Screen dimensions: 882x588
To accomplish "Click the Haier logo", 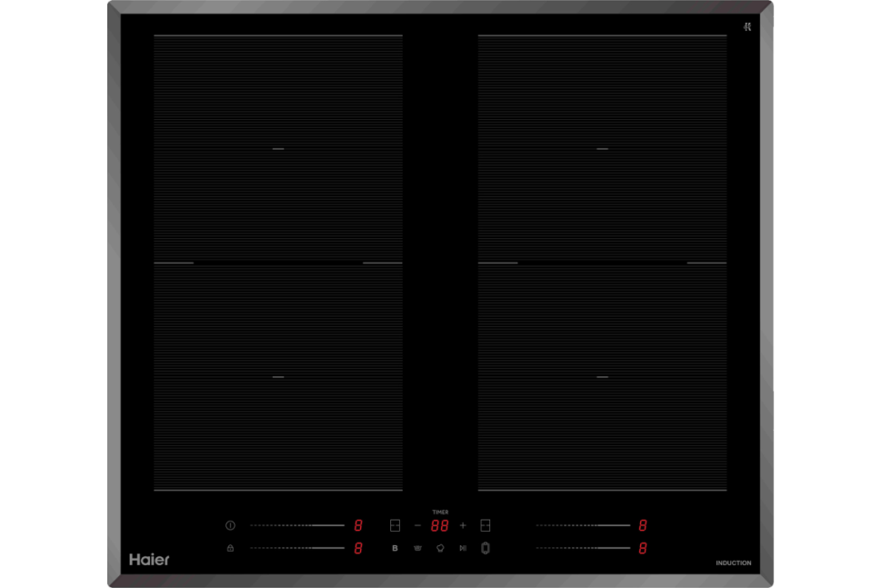I will coord(149,560).
